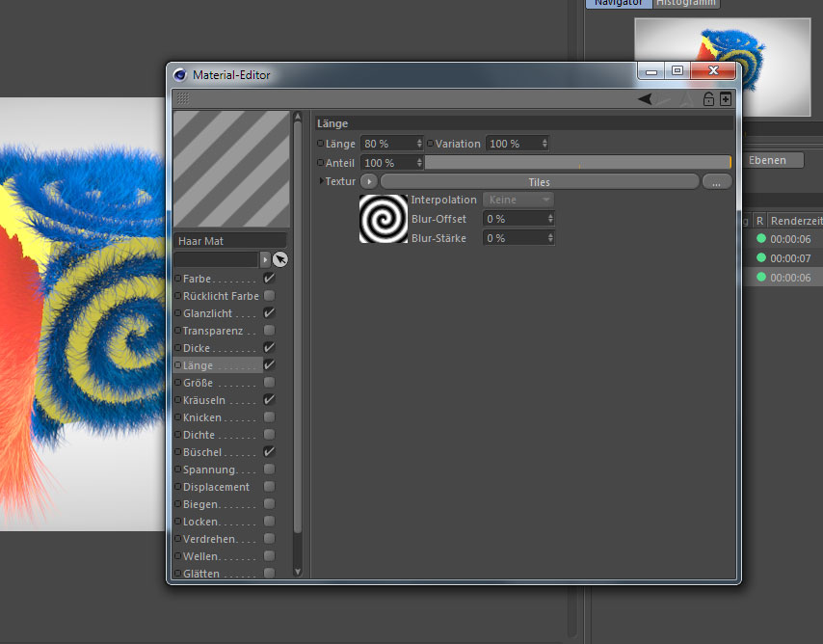
Task: Click the Renderzeit column header
Action: click(795, 221)
